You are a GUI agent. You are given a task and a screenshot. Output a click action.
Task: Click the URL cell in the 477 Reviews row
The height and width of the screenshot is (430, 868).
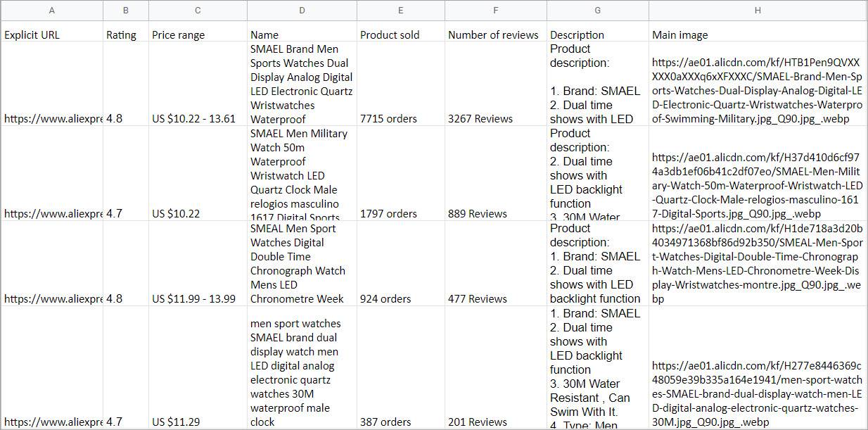[52, 264]
